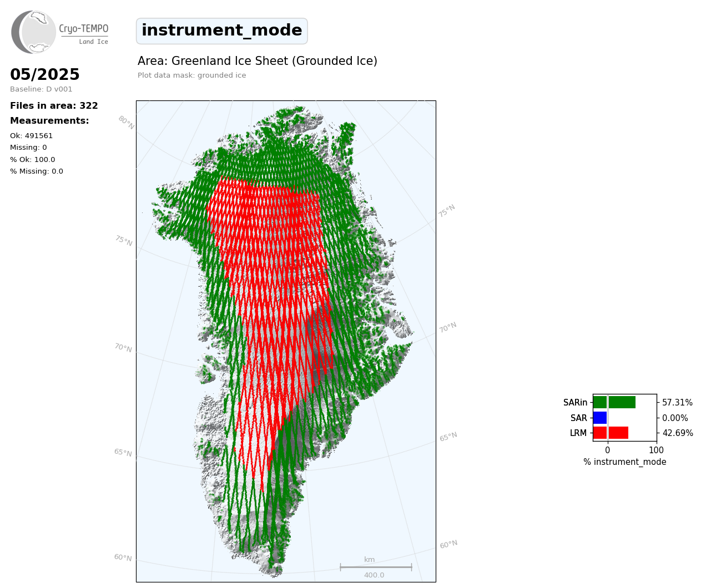Screen dimensions: 706x588
Task: Click 'Files in area: 322'
Action: pyautogui.click(x=54, y=106)
